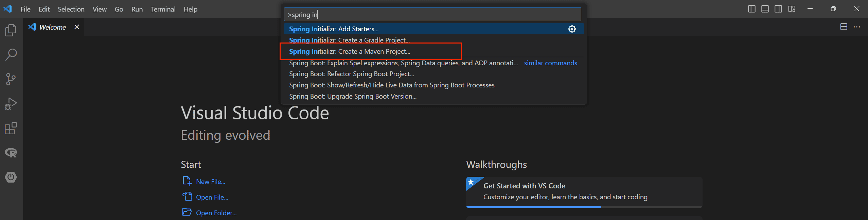Click the command palette input field
Screen dimensions: 868x220
(x=432, y=15)
